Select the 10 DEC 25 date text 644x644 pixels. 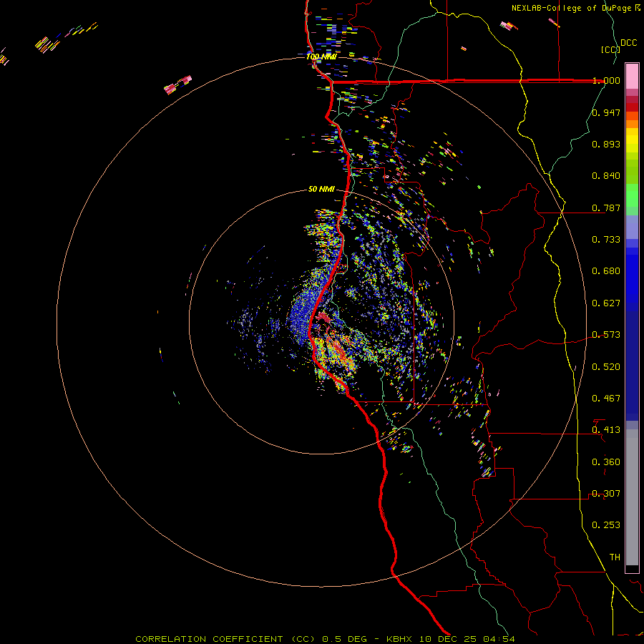[x=449, y=639]
